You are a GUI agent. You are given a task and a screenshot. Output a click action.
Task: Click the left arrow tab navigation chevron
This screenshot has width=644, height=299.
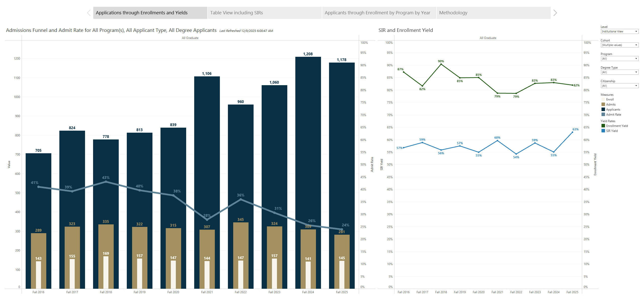[x=89, y=13]
